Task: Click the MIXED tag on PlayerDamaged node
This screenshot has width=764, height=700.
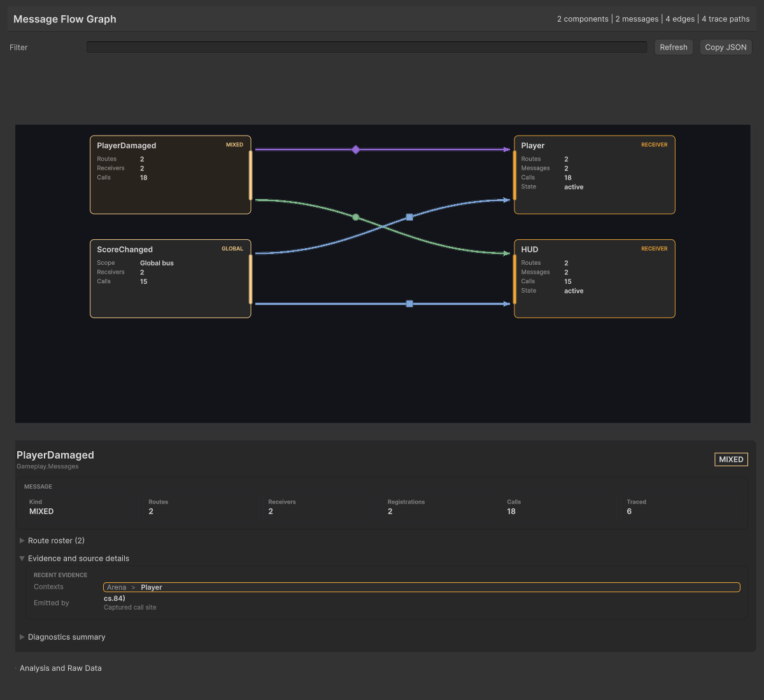Action: pos(234,145)
